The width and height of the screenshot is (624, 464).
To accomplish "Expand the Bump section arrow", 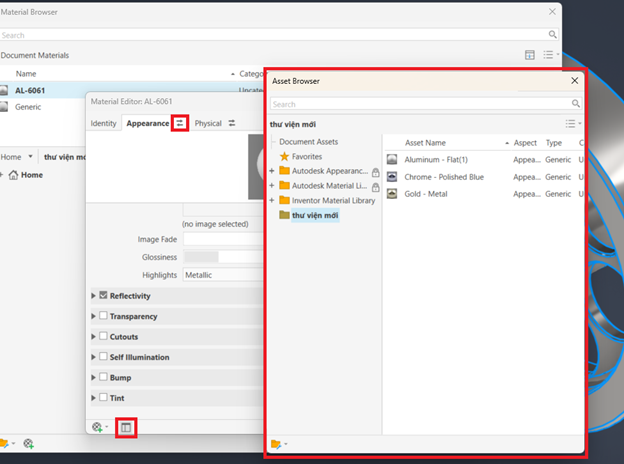I will click(x=94, y=377).
